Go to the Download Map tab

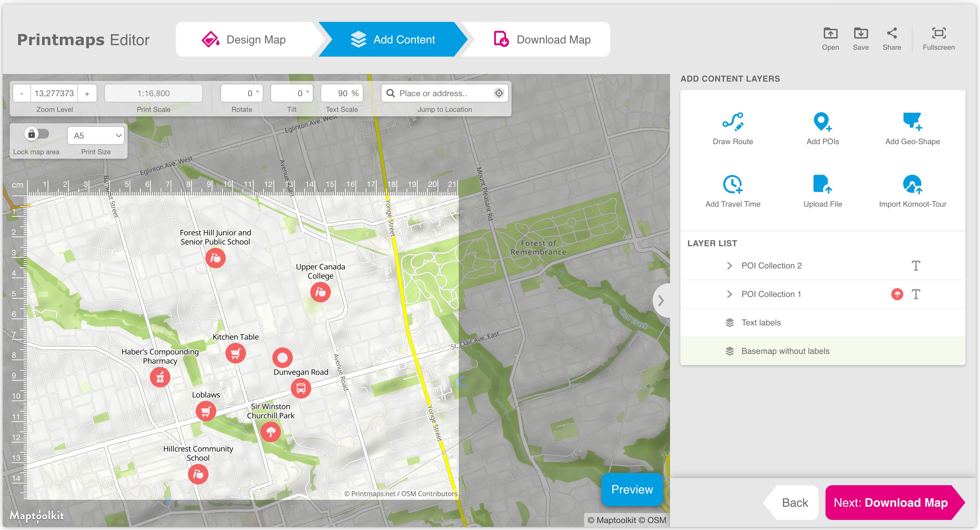point(542,40)
